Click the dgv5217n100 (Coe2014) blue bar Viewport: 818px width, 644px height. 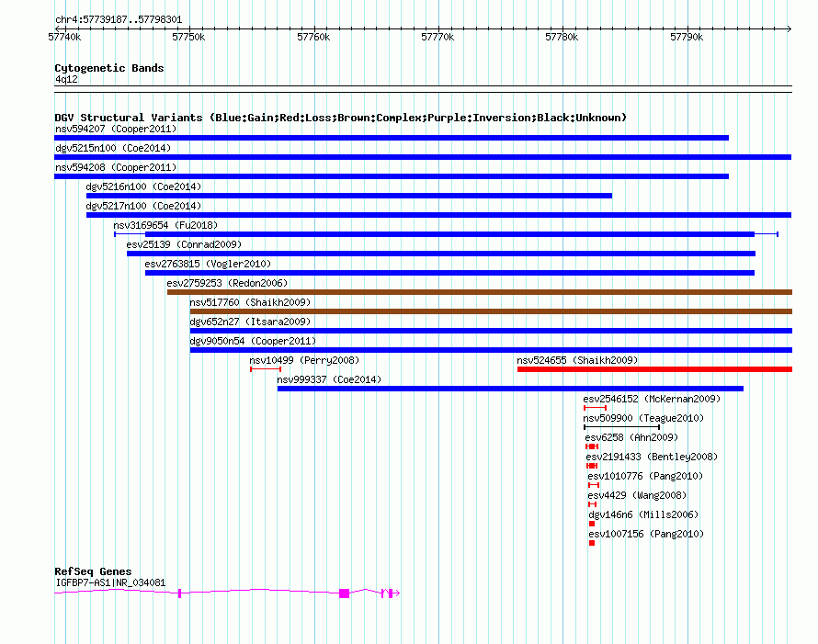click(x=438, y=215)
